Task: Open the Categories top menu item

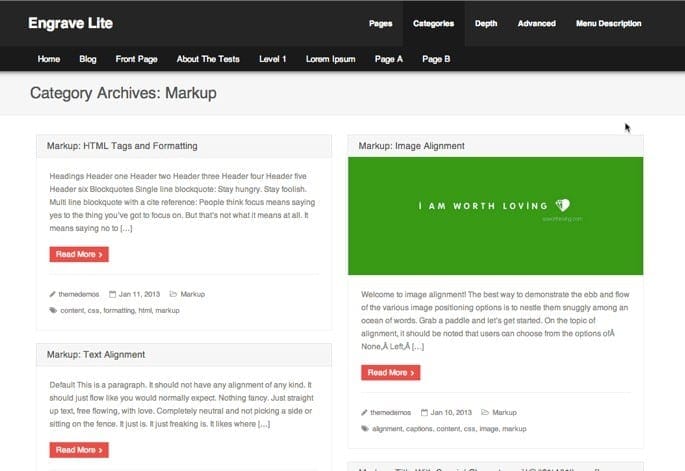Action: 433,24
